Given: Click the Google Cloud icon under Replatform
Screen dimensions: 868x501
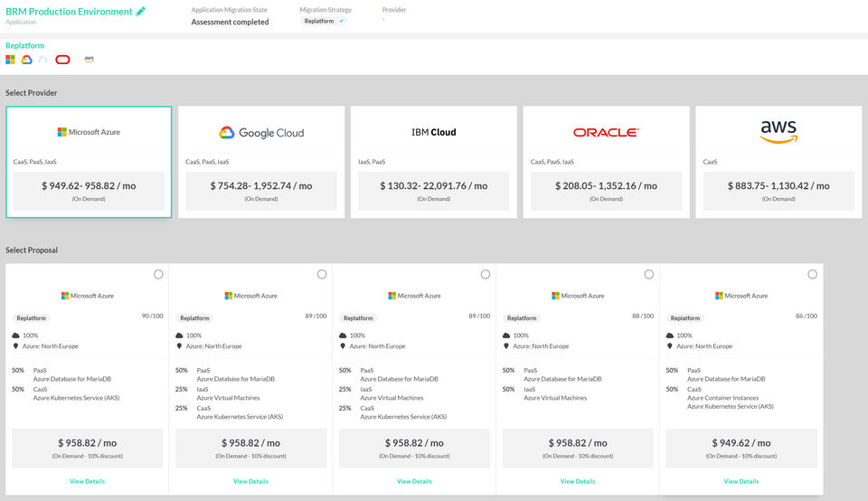Looking at the screenshot, I should click(27, 60).
